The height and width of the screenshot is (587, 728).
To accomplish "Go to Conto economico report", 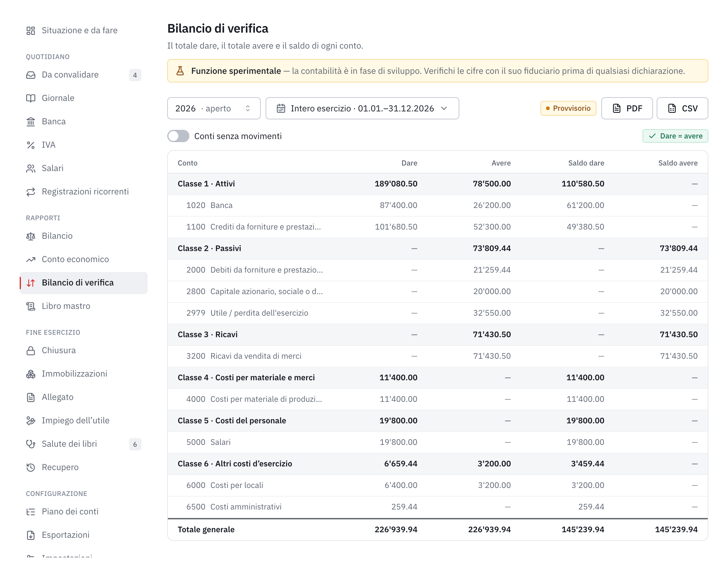I will (84, 259).
